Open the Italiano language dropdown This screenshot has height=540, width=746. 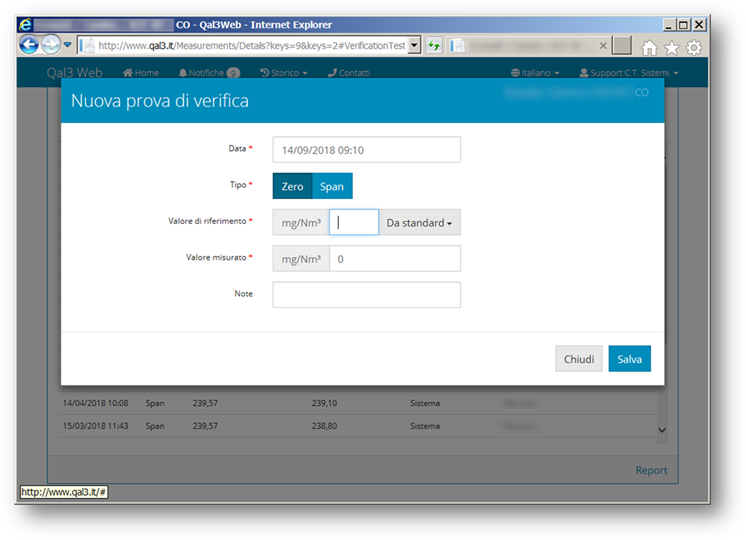point(535,73)
